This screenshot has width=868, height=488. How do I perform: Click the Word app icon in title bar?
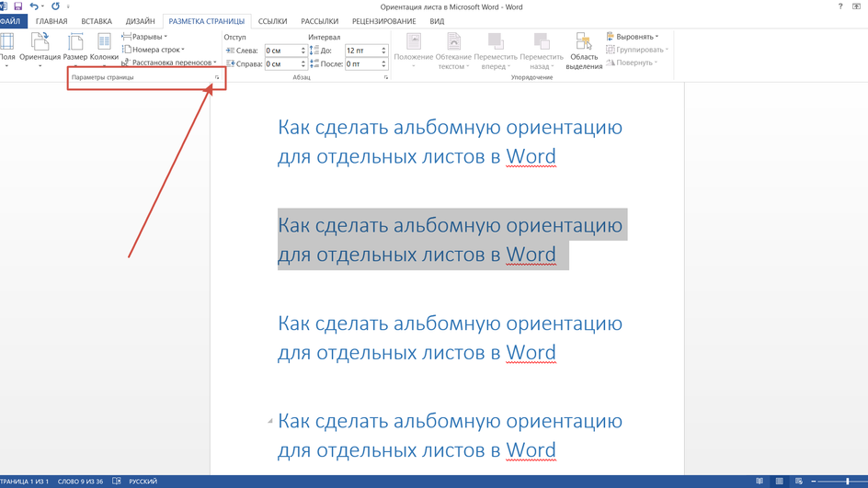(4, 6)
